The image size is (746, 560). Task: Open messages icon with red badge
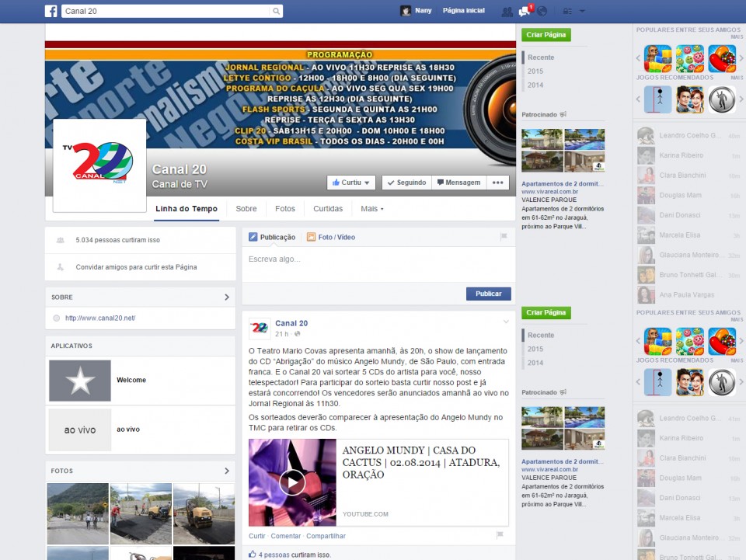(x=525, y=12)
